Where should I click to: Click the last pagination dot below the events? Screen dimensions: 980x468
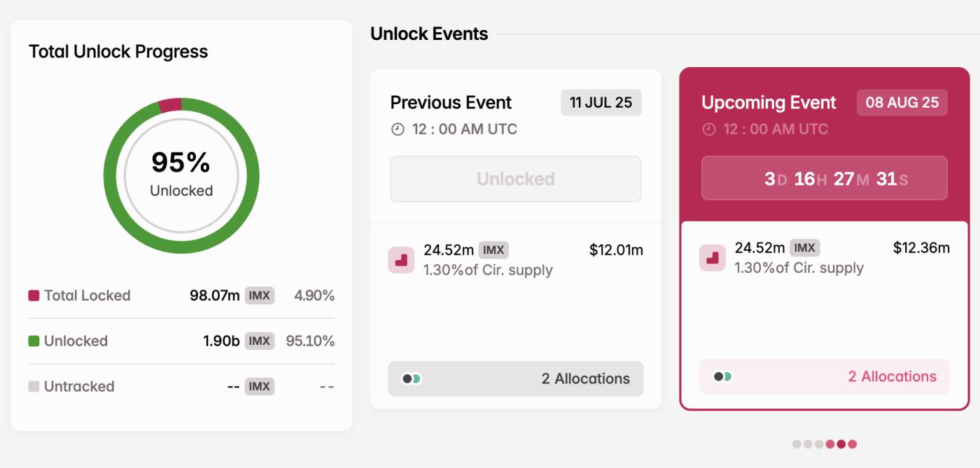[x=853, y=443]
